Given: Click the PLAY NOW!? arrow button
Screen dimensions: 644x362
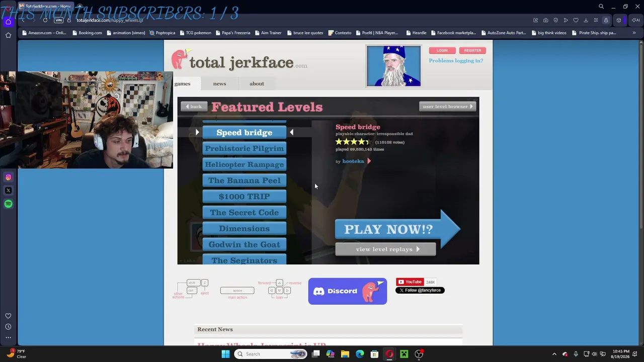Looking at the screenshot, I should click(x=397, y=229).
